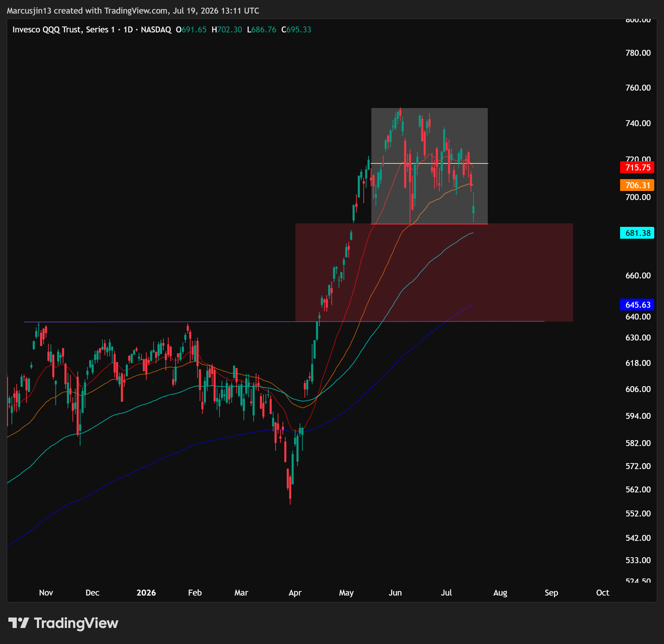Click the Jun label on time axis
The height and width of the screenshot is (644, 664).
tap(395, 593)
